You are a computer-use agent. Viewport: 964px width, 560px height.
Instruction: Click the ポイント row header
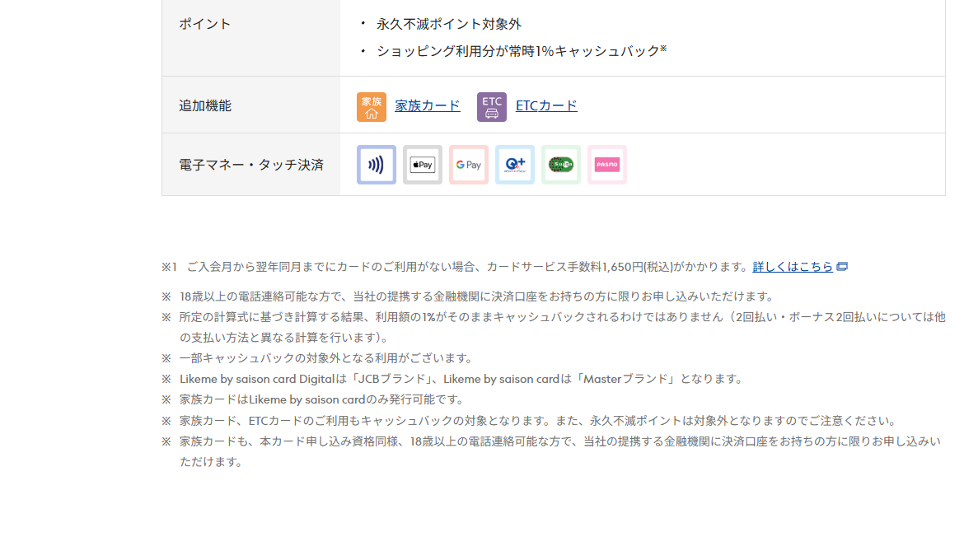(250, 38)
